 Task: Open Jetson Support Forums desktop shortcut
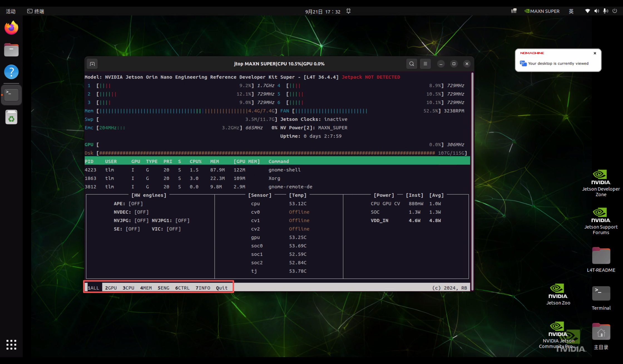click(601, 221)
